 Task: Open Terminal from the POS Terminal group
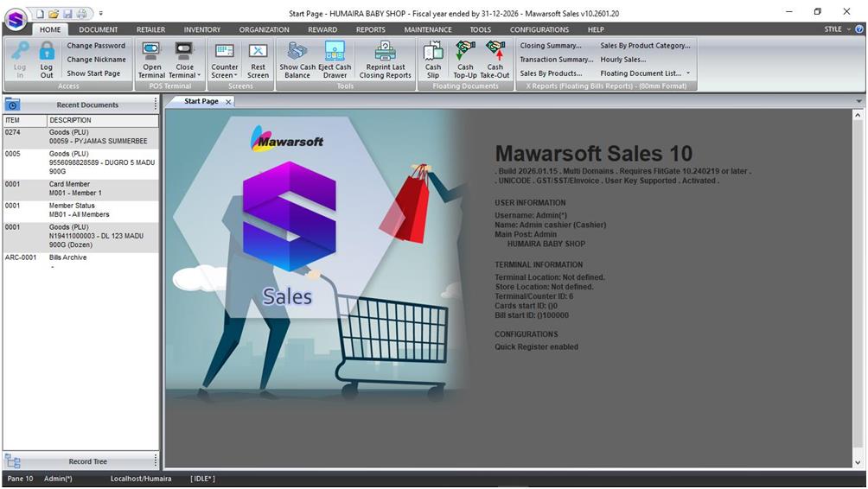click(151, 59)
